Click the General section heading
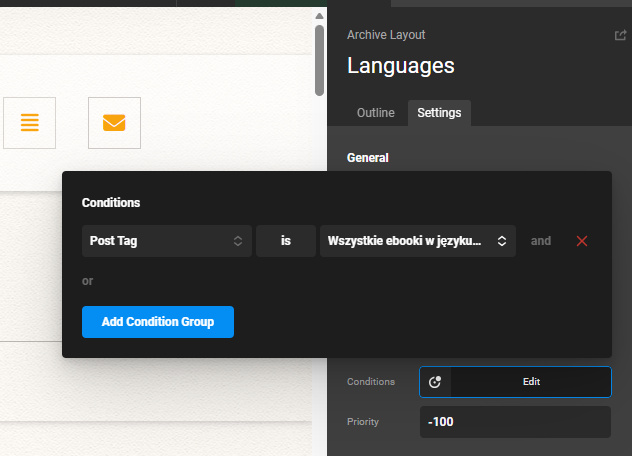The width and height of the screenshot is (632, 456). [x=367, y=158]
